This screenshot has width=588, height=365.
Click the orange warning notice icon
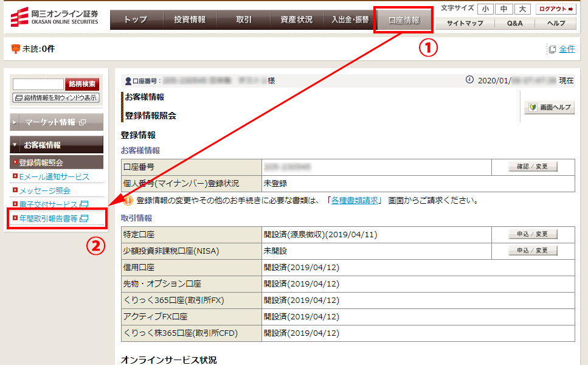coord(128,201)
